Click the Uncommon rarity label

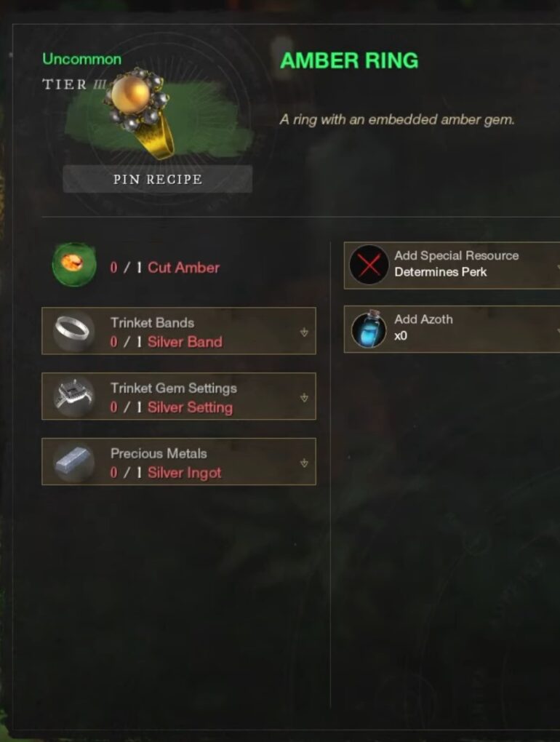click(x=82, y=59)
